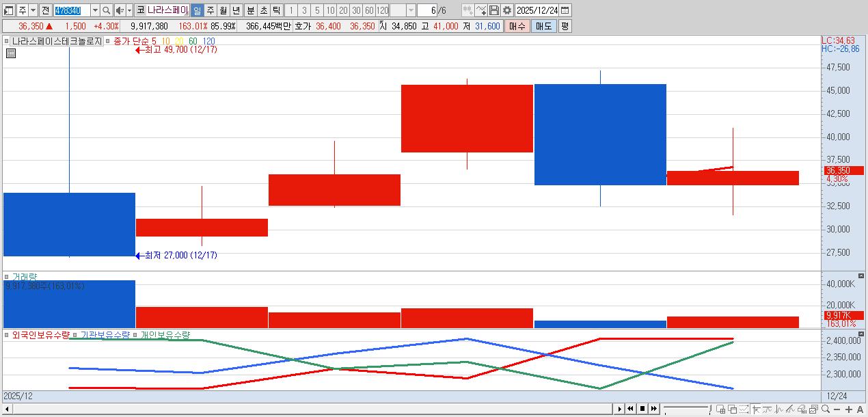Click the eraser with bars icon
The width and height of the screenshot is (868, 417).
[802, 409]
